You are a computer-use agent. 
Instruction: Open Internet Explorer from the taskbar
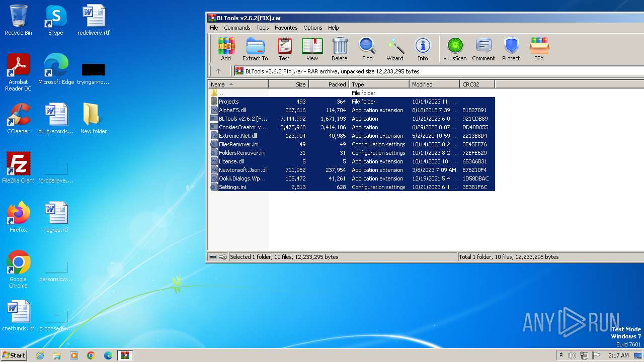(x=40, y=355)
